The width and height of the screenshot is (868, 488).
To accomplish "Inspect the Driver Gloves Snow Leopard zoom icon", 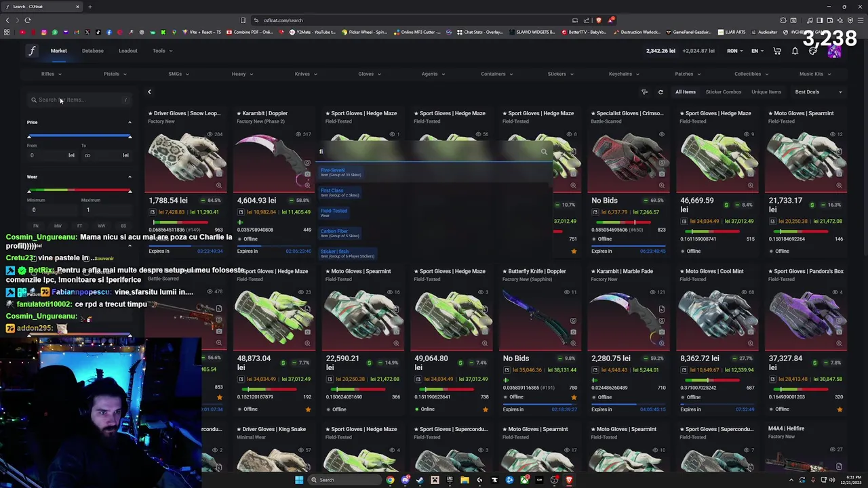I will pyautogui.click(x=218, y=185).
